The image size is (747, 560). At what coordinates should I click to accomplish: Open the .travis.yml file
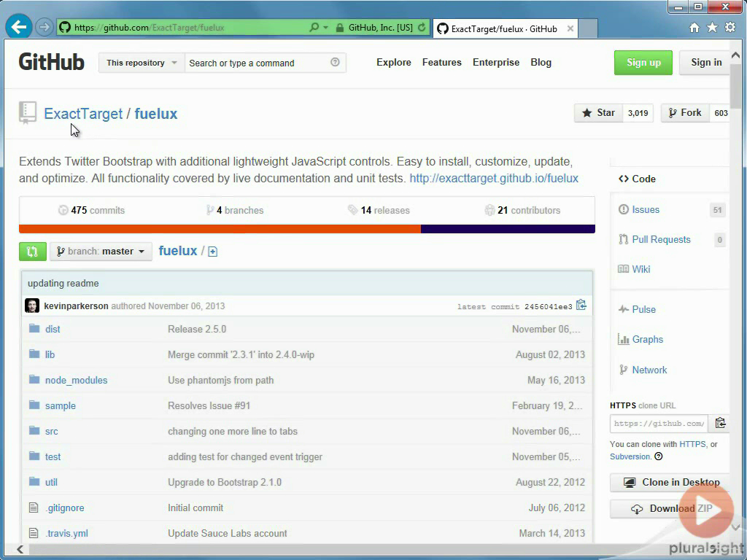click(66, 533)
